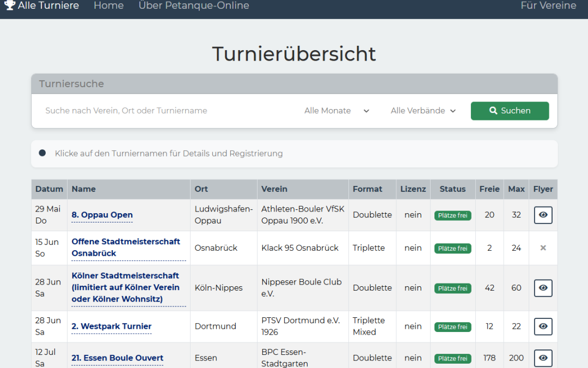Click the Ludwigshafen-Oppau location cell
The width and height of the screenshot is (588, 368).
click(224, 215)
